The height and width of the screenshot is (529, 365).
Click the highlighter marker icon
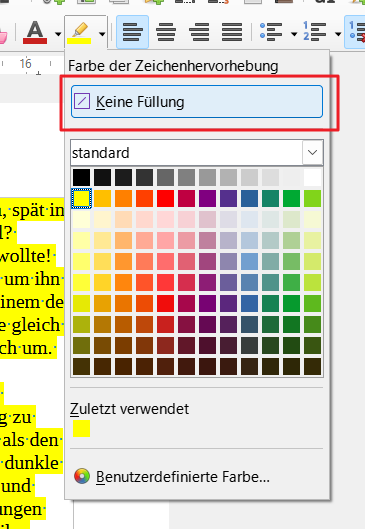[x=79, y=32]
